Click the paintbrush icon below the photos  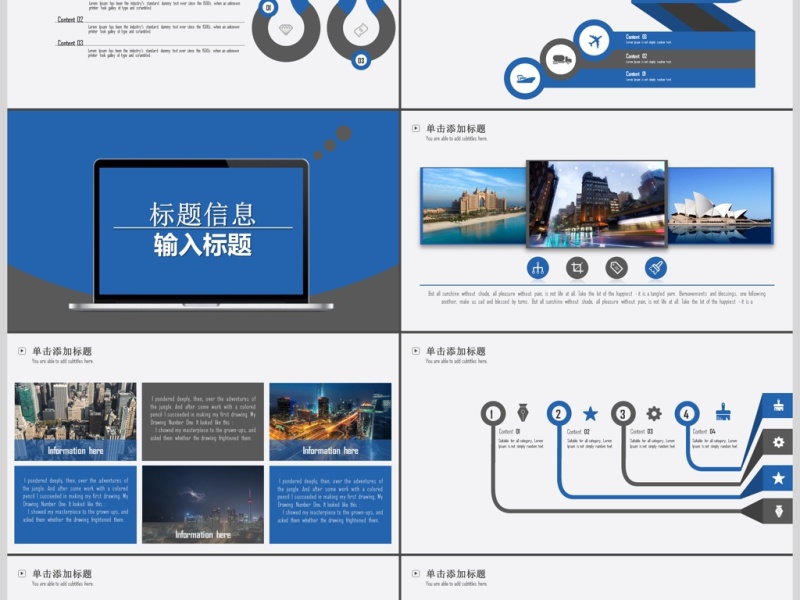click(x=656, y=267)
